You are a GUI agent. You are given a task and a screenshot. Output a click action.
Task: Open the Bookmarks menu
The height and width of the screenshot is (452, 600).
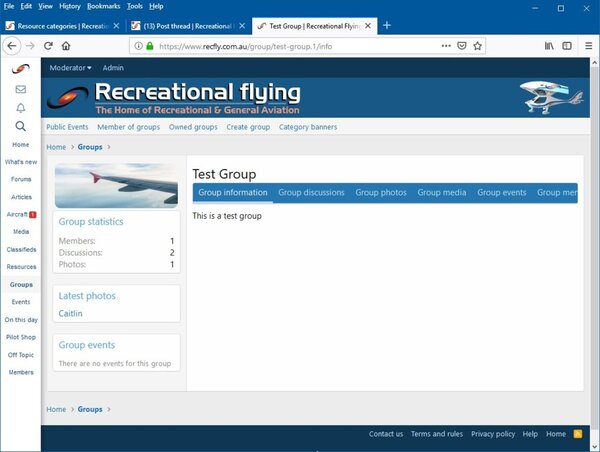point(103,6)
